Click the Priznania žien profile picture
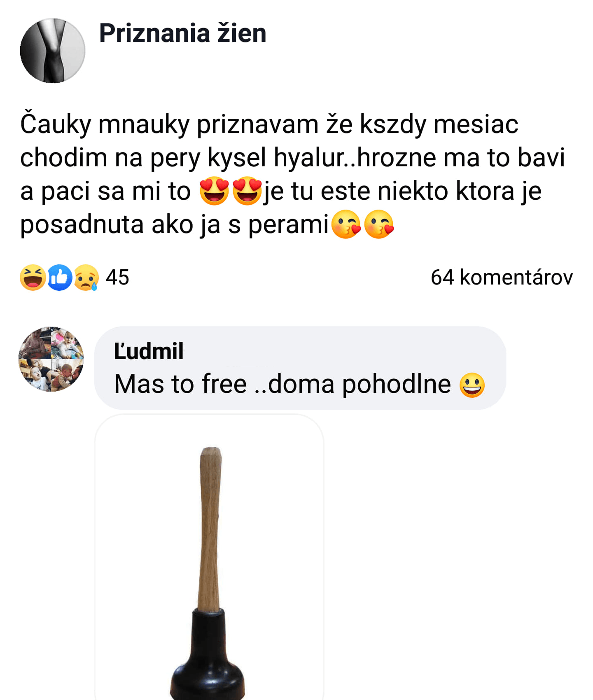The image size is (593, 700). point(53,51)
